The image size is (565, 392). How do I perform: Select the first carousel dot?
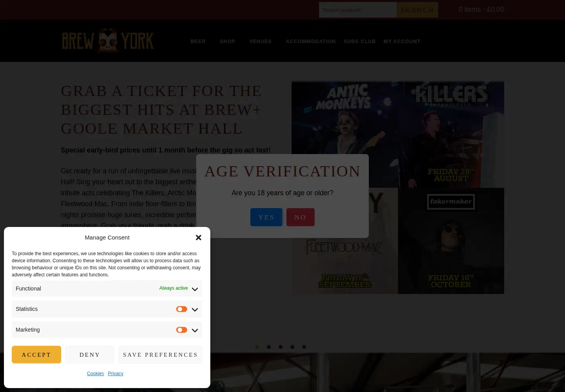257,347
